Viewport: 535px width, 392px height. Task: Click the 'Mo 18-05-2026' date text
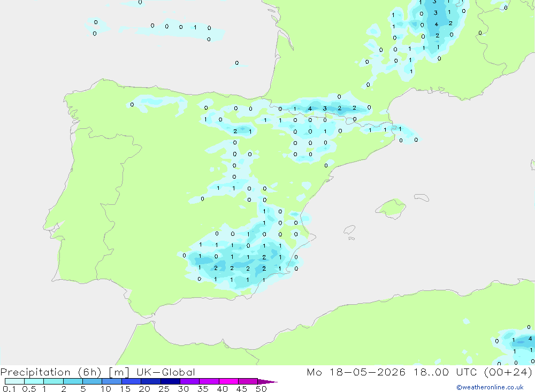(x=356, y=372)
